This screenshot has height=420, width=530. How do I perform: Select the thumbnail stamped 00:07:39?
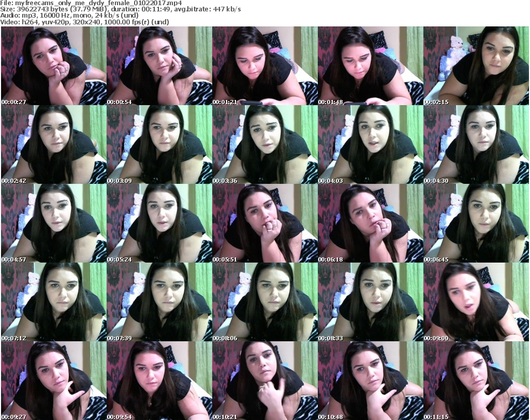pyautogui.click(x=159, y=302)
